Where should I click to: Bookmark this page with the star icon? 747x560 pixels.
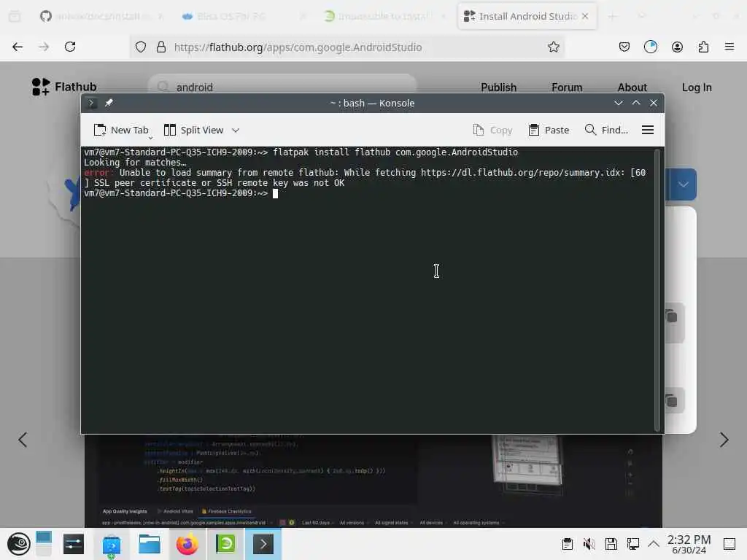553,47
